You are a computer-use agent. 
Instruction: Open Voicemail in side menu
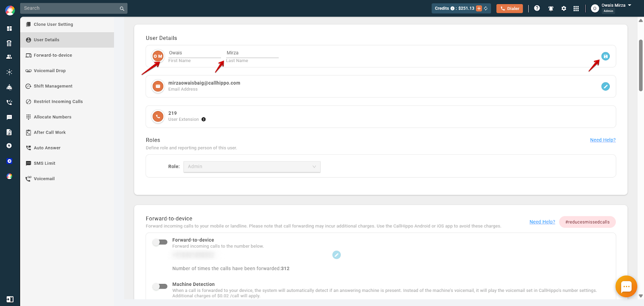pos(67,179)
